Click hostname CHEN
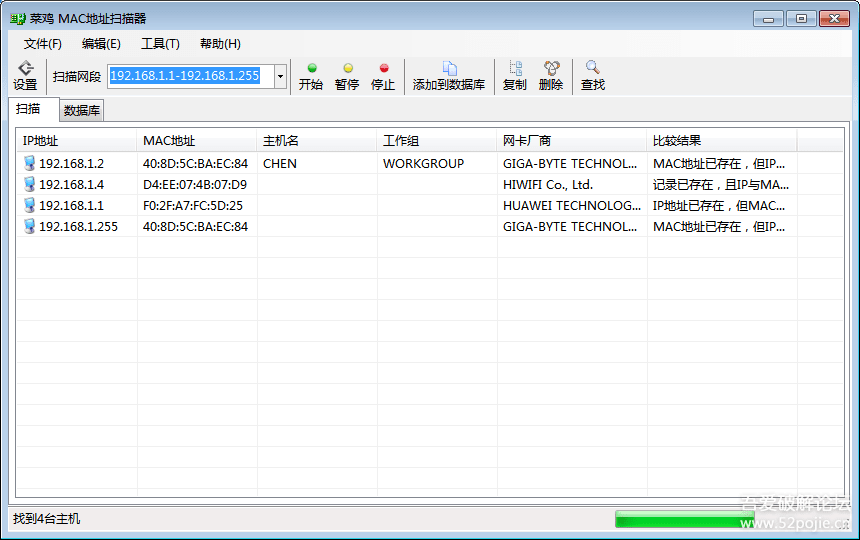Image resolution: width=860 pixels, height=540 pixels. click(x=280, y=163)
